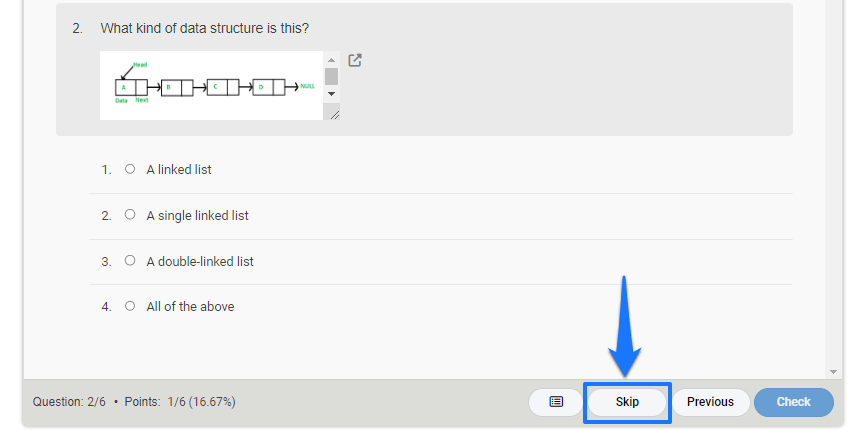
Task: Click the page scrollbar down arrow
Action: click(833, 372)
